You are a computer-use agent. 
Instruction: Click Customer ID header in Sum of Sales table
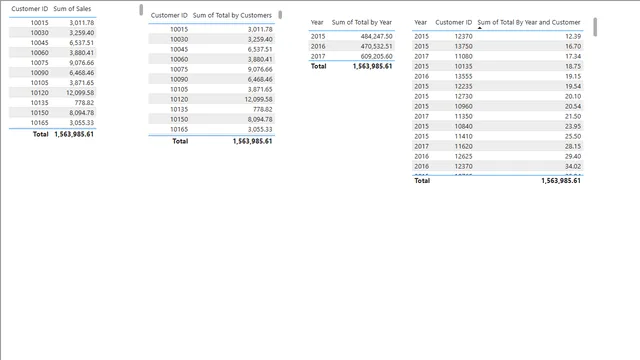click(29, 9)
